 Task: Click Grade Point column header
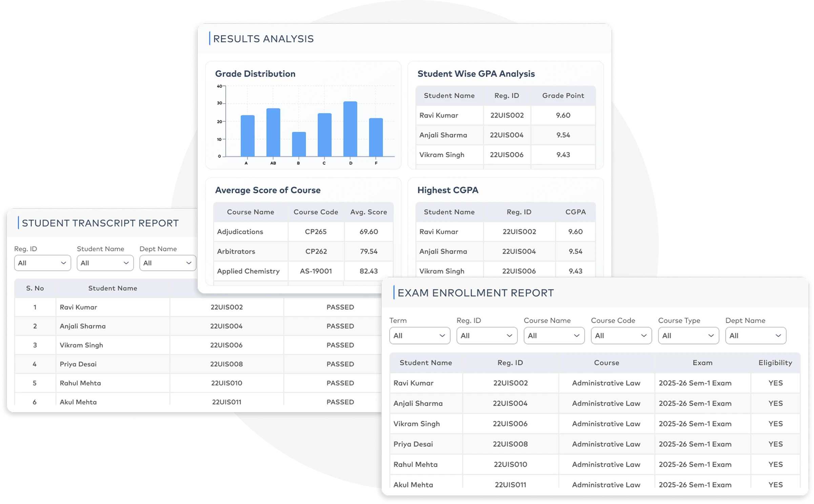[x=563, y=96]
